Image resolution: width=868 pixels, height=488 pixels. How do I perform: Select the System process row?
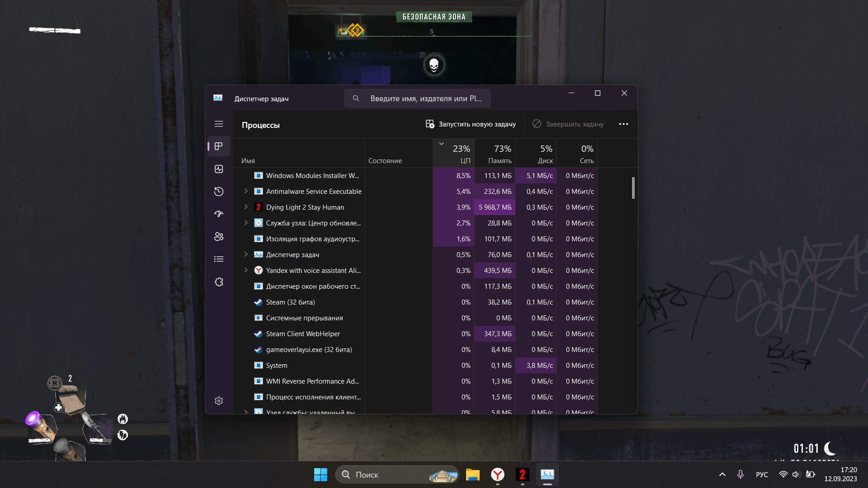coord(415,366)
